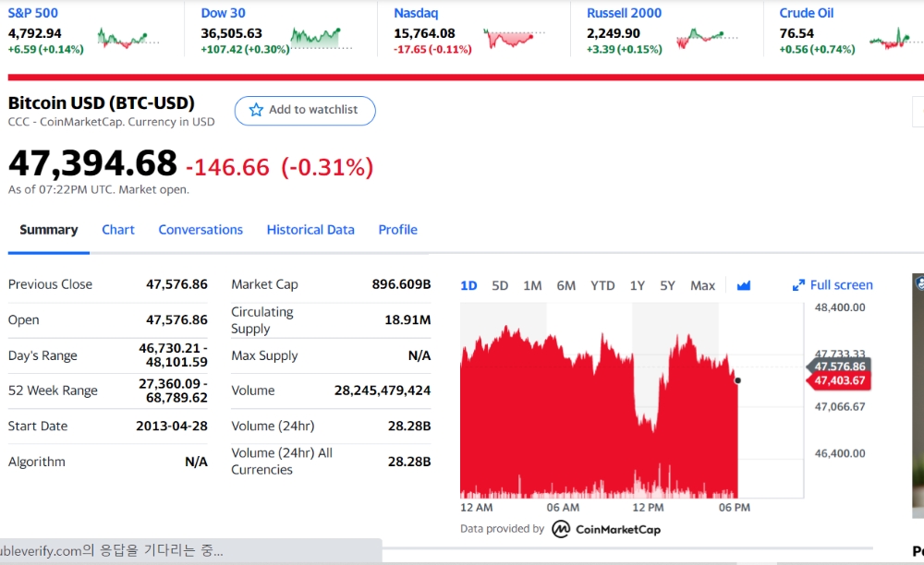The height and width of the screenshot is (565, 924).
Task: Open the Crude Oil mini sparkline chart
Action: click(895, 39)
